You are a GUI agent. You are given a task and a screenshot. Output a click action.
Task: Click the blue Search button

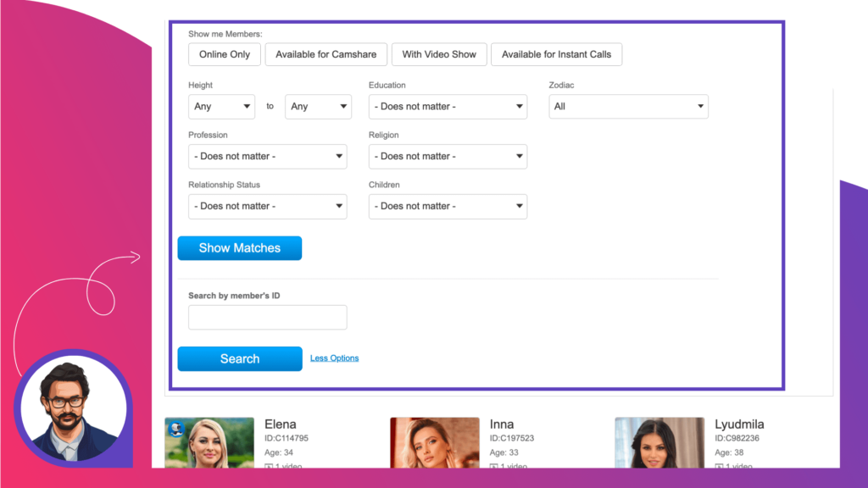coord(240,358)
